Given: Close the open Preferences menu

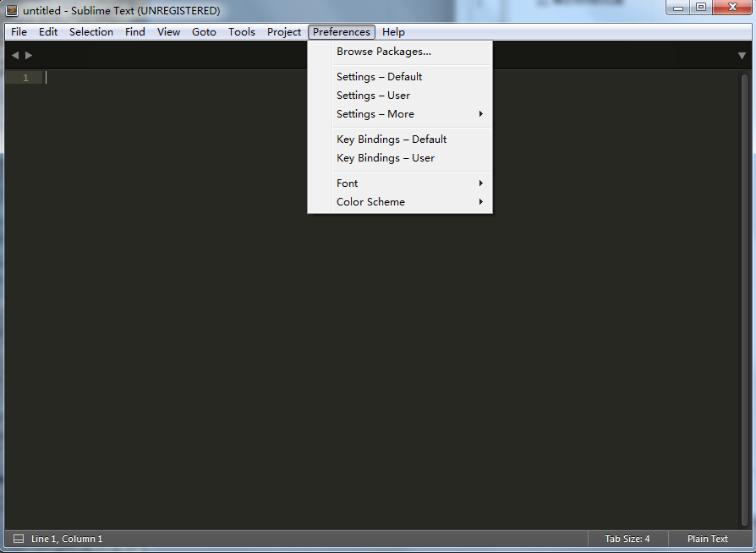Looking at the screenshot, I should point(342,32).
